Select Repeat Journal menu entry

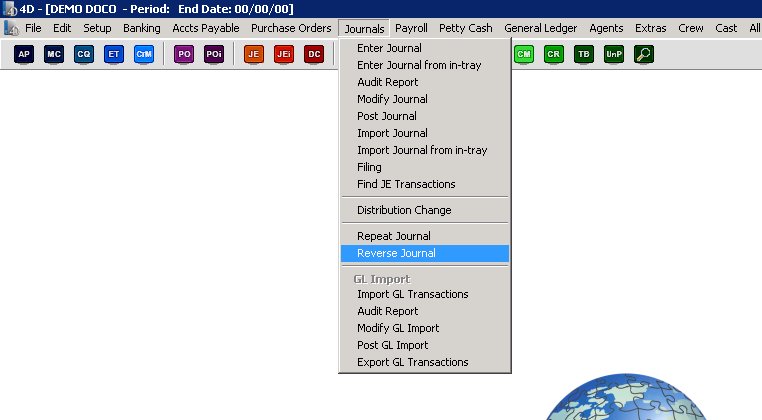tap(425, 236)
